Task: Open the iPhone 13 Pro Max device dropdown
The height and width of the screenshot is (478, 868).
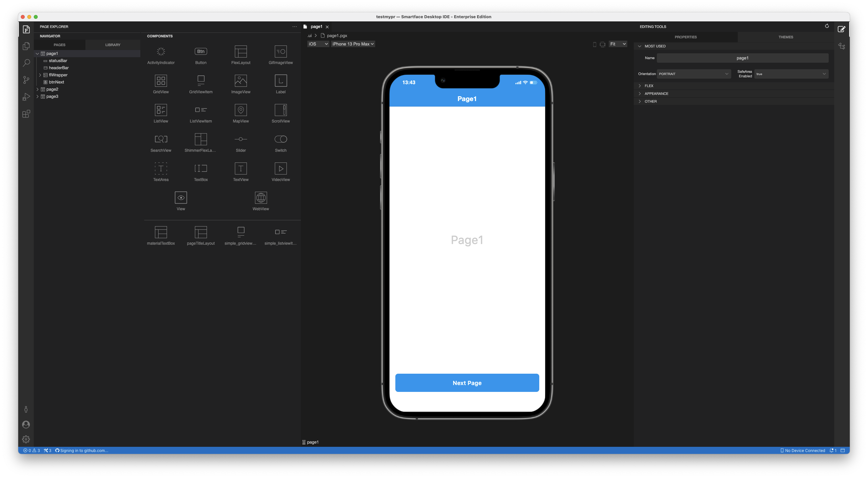Action: [353, 44]
